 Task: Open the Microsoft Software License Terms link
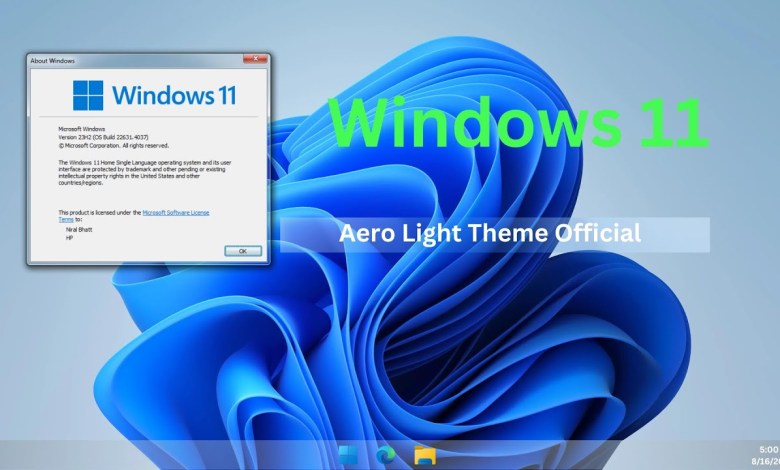tap(176, 212)
